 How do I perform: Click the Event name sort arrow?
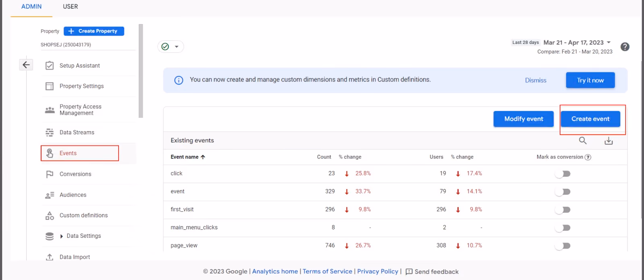pyautogui.click(x=203, y=157)
